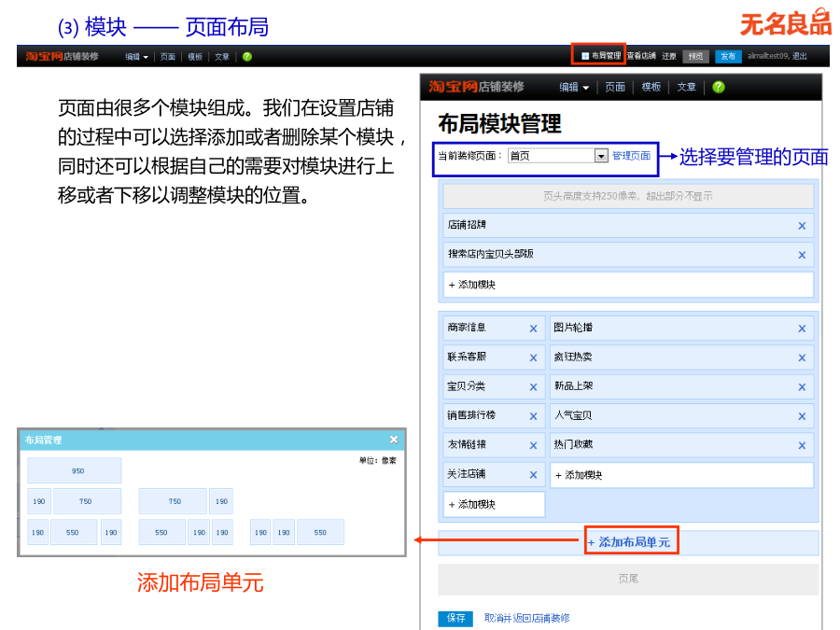The height and width of the screenshot is (630, 840).
Task: Choose the 550-190-190 layout option
Action: point(186,533)
